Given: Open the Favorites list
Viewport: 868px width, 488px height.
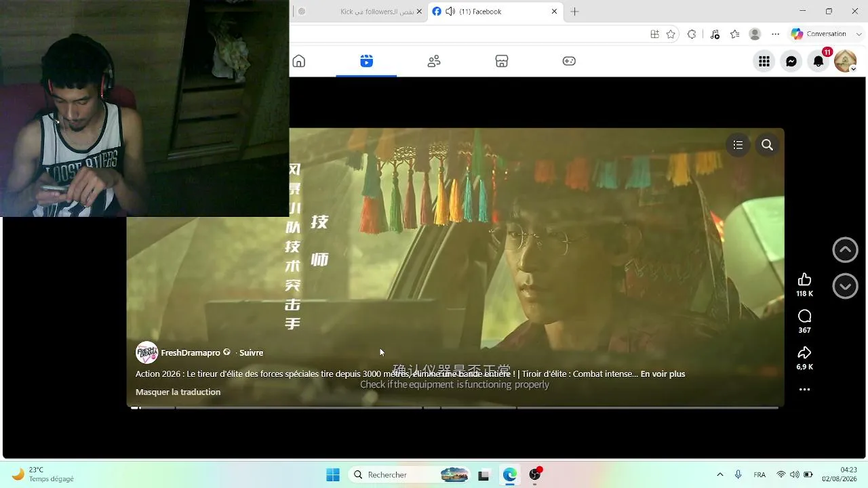Looking at the screenshot, I should pos(735,34).
